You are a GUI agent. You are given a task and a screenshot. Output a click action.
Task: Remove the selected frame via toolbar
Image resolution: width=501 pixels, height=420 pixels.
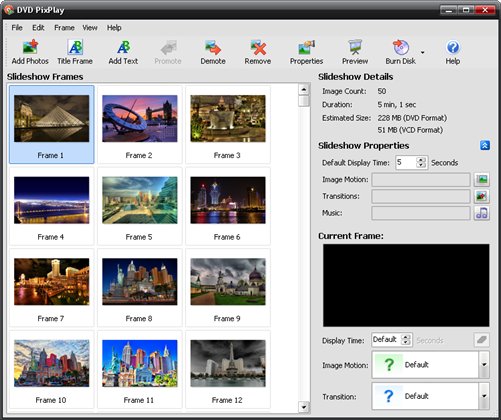click(x=258, y=52)
